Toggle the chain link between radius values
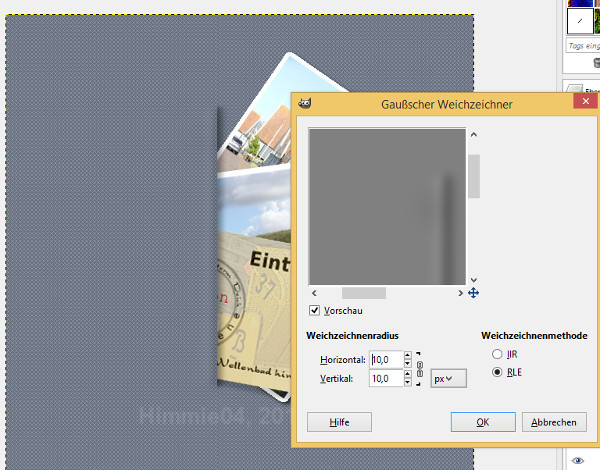600x470 pixels. pos(419,369)
